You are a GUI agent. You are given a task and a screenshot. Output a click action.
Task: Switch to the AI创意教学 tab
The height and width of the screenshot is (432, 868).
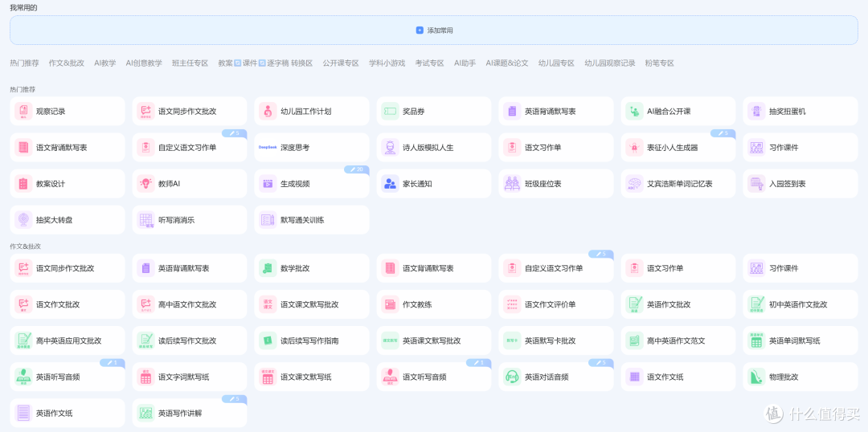click(x=144, y=63)
